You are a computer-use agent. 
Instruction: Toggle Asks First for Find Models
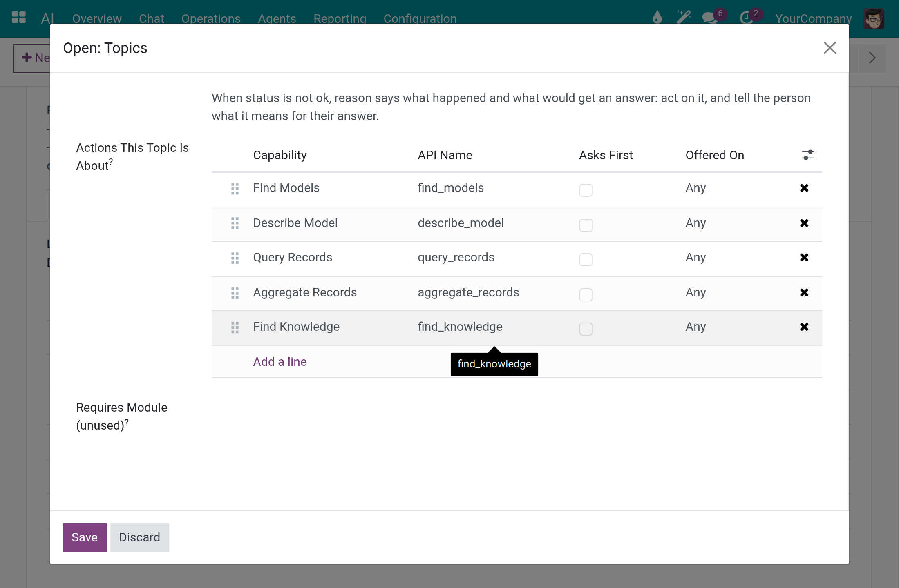tap(586, 190)
